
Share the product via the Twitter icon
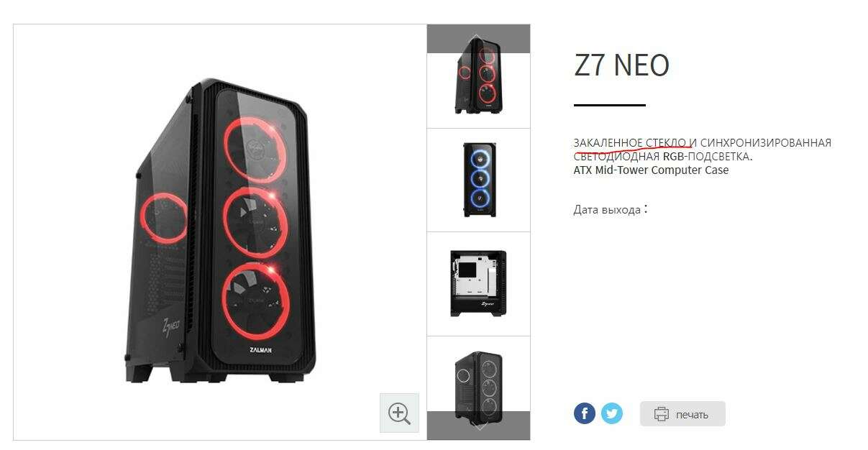click(x=612, y=413)
